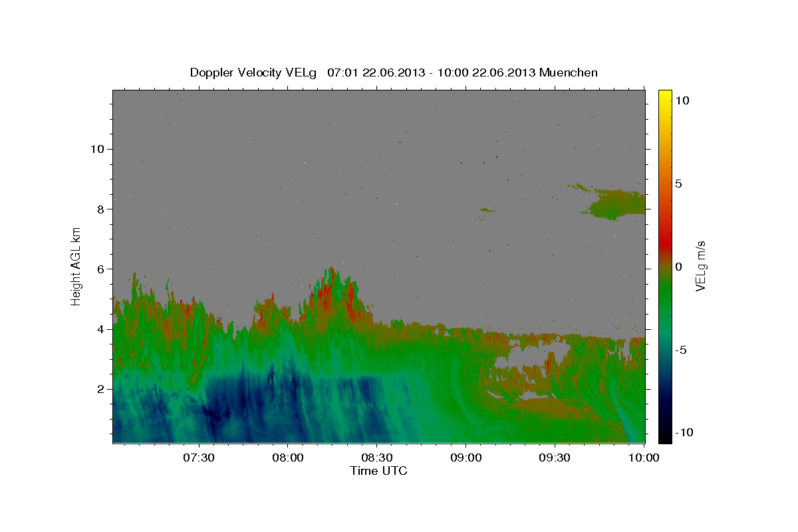Pick the yellow top of the colorbar
The image size is (798, 532).
pyautogui.click(x=665, y=96)
